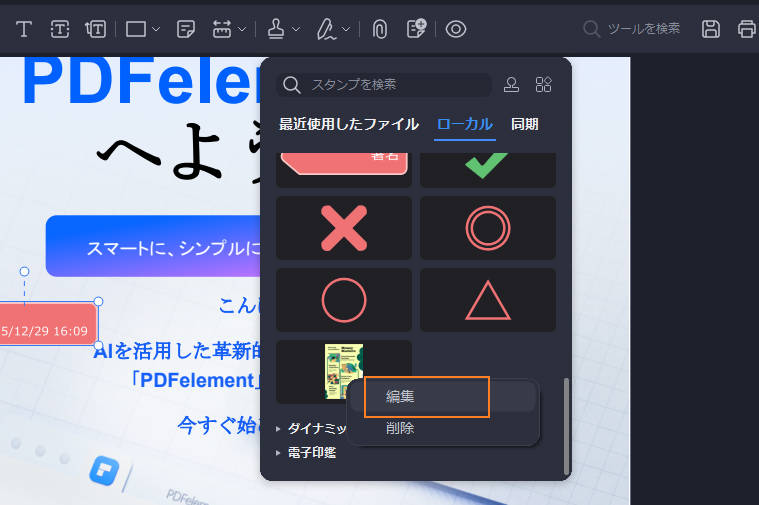This screenshot has width=759, height=505.
Task: Click the PDFelement logo icon in document
Action: tap(104, 470)
